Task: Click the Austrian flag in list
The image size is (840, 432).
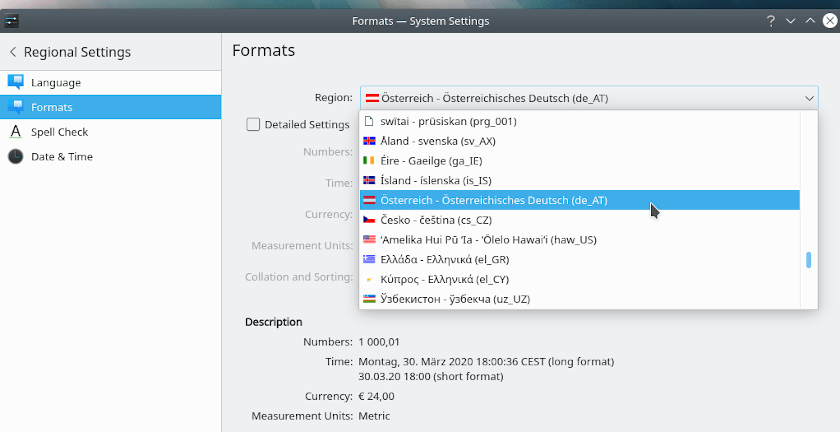Action: click(369, 200)
